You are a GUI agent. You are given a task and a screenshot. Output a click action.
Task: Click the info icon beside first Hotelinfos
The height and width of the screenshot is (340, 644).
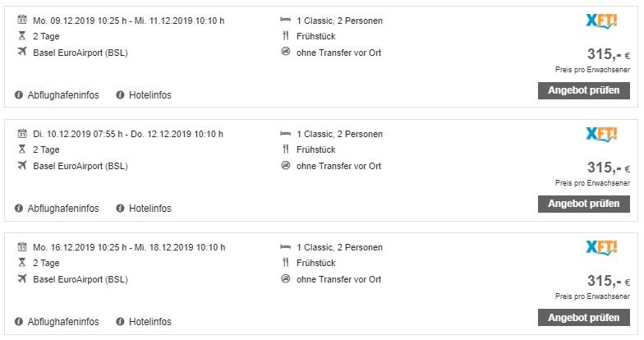click(121, 95)
